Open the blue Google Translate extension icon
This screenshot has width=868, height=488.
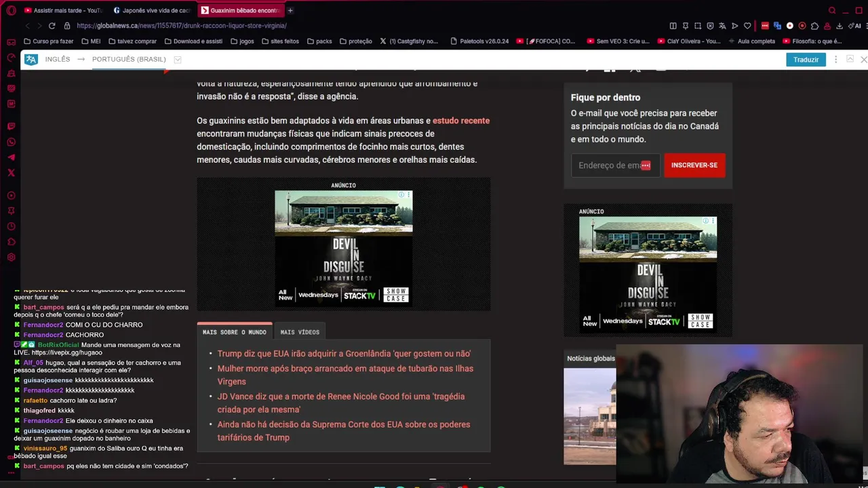pyautogui.click(x=777, y=26)
